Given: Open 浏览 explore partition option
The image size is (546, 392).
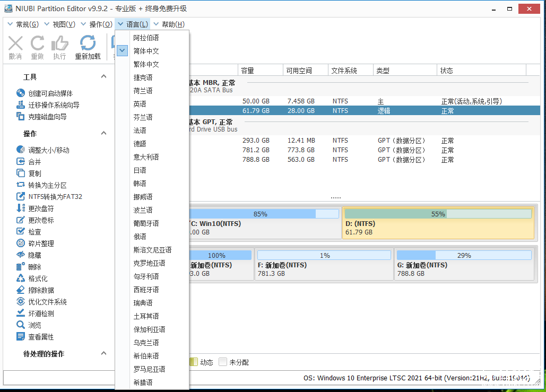Looking at the screenshot, I should pyautogui.click(x=29, y=325).
